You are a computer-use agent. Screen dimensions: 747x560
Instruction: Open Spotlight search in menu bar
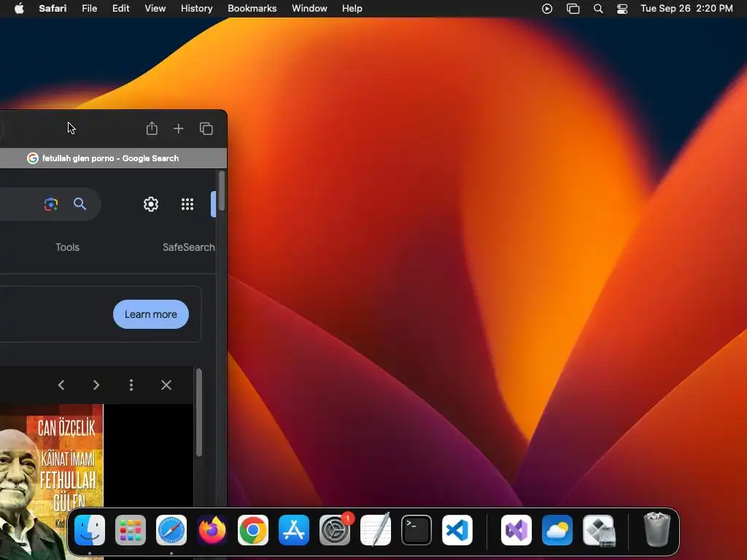click(598, 9)
